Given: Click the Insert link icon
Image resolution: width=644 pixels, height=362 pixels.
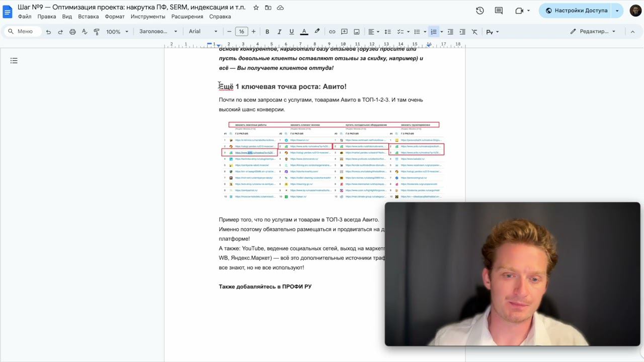Looking at the screenshot, I should tap(332, 32).
